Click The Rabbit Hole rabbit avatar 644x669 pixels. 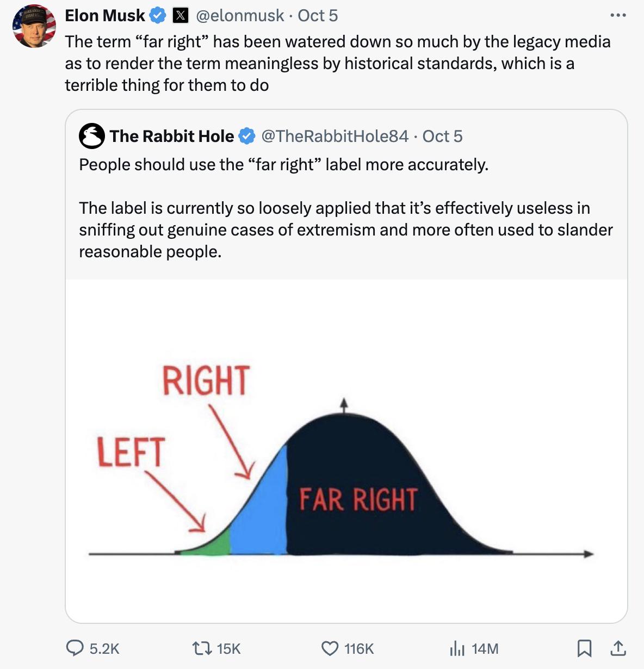(x=92, y=136)
